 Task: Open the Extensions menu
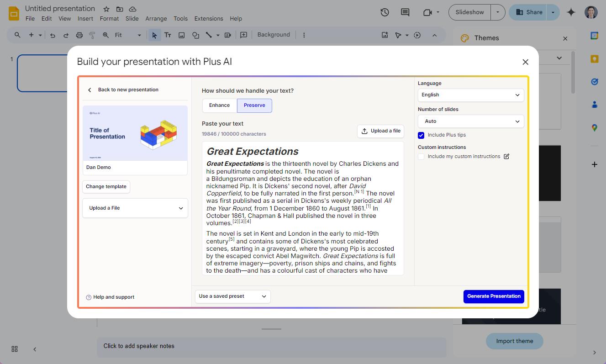[x=209, y=19]
